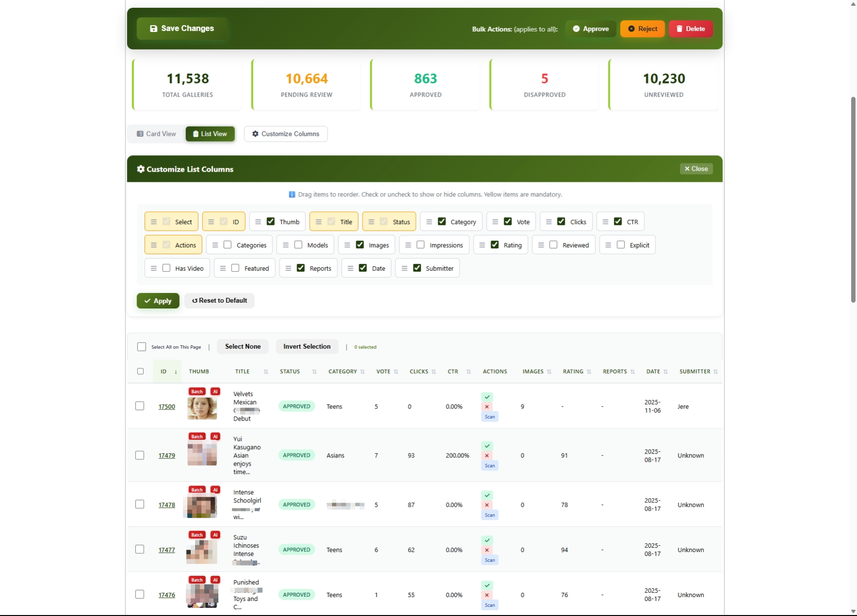The height and width of the screenshot is (616, 857).
Task: Open the Customize Columns panel toggle
Action: click(x=285, y=134)
